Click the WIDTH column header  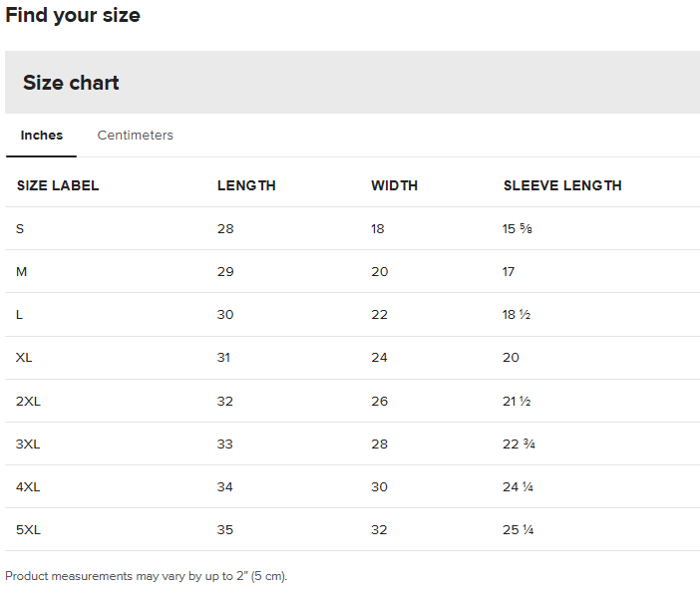tap(394, 185)
